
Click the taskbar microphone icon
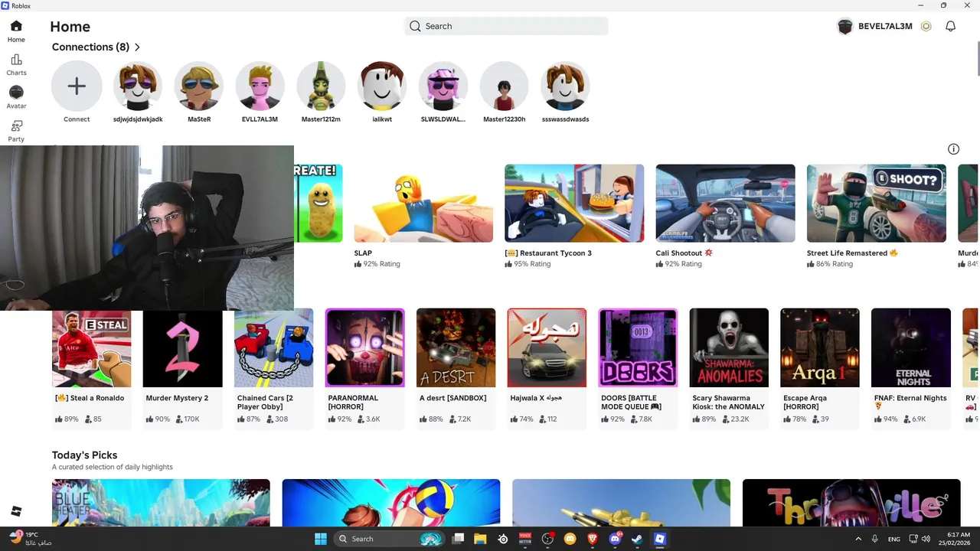pos(874,539)
